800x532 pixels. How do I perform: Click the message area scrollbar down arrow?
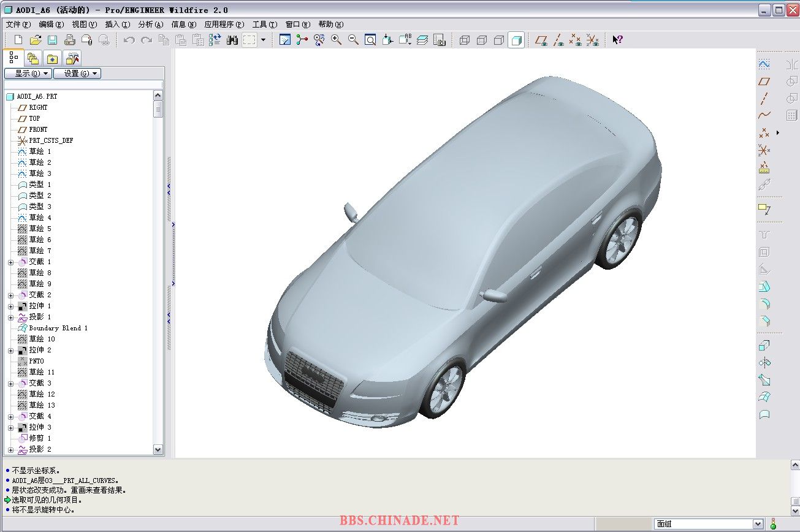pyautogui.click(x=794, y=510)
